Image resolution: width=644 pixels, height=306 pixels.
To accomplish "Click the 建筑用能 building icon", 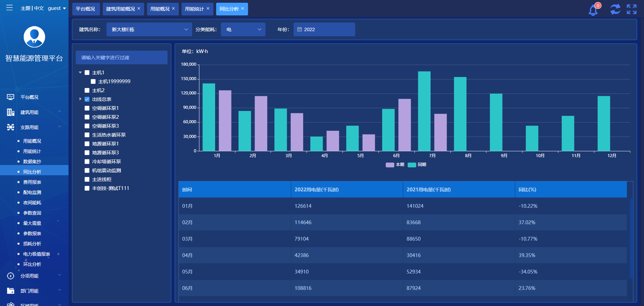I will point(11,112).
